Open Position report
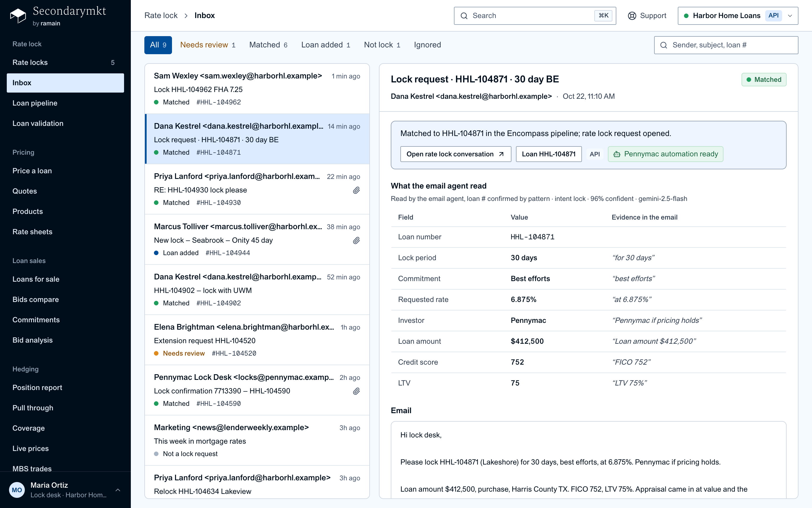 pyautogui.click(x=65, y=387)
